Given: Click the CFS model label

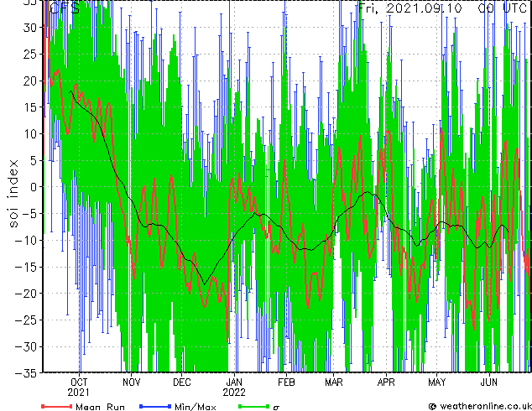Looking at the screenshot, I should (x=65, y=8).
